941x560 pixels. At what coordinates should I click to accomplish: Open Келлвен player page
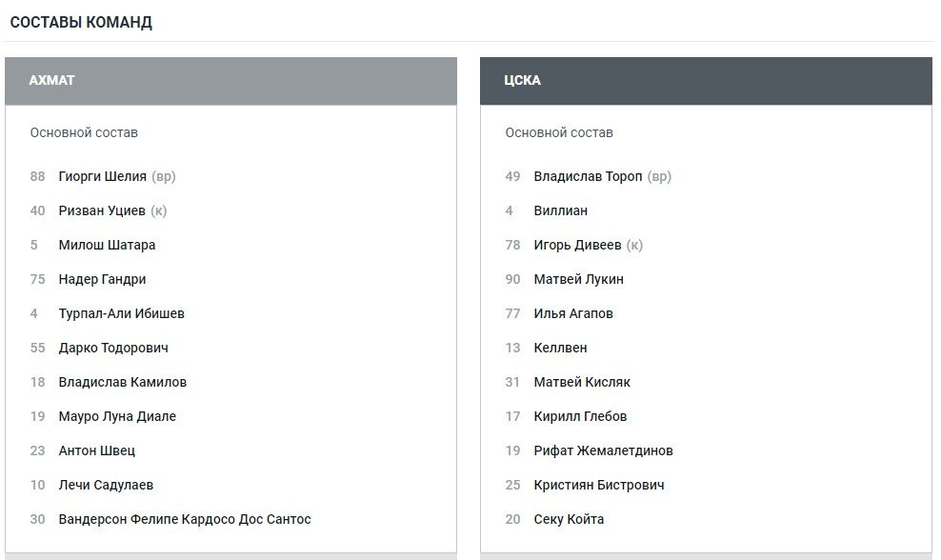[560, 348]
